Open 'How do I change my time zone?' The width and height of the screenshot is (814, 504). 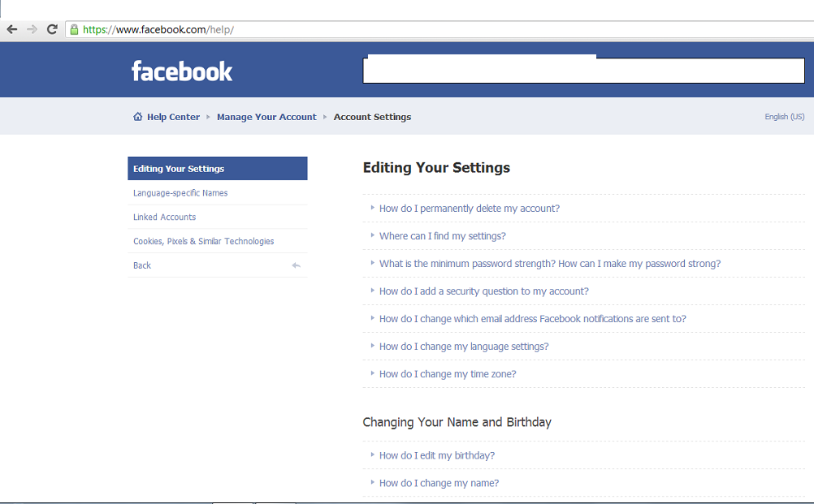(x=448, y=374)
